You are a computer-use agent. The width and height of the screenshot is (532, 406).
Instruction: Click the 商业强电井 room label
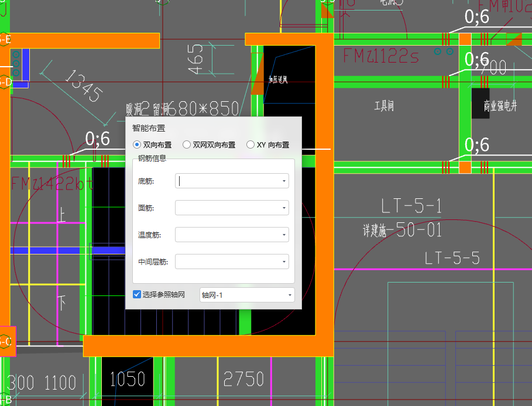(500, 106)
